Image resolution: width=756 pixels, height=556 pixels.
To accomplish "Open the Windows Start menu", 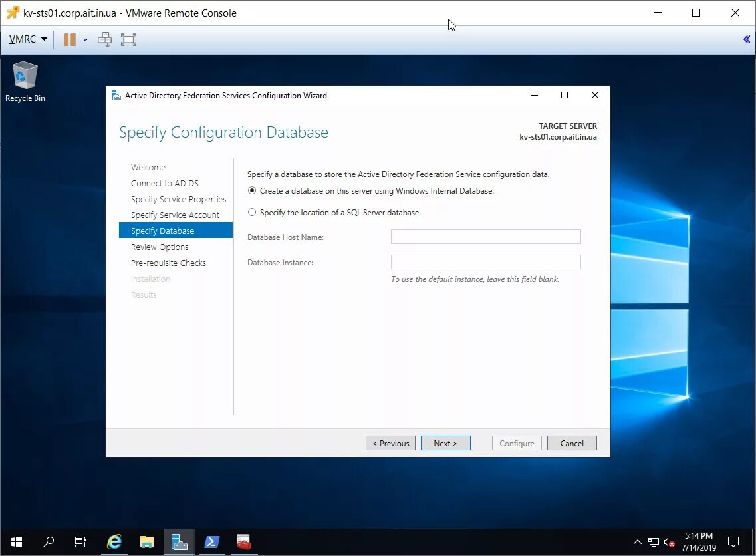I will click(17, 542).
